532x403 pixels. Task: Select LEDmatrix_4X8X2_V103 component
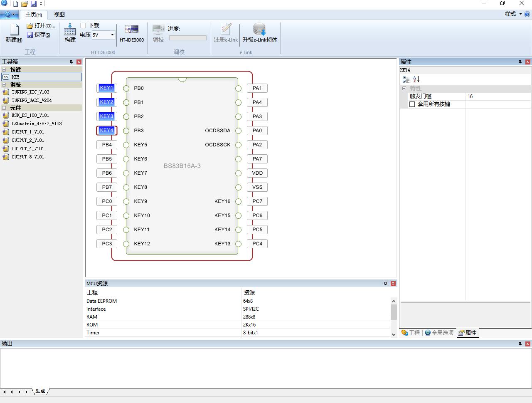tap(37, 124)
